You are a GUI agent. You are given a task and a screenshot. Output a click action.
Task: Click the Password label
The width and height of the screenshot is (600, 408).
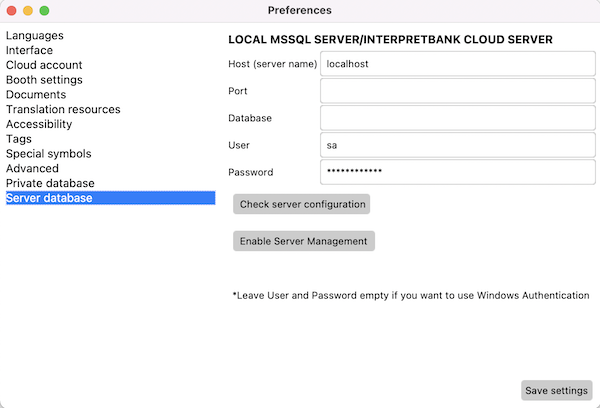tap(251, 172)
